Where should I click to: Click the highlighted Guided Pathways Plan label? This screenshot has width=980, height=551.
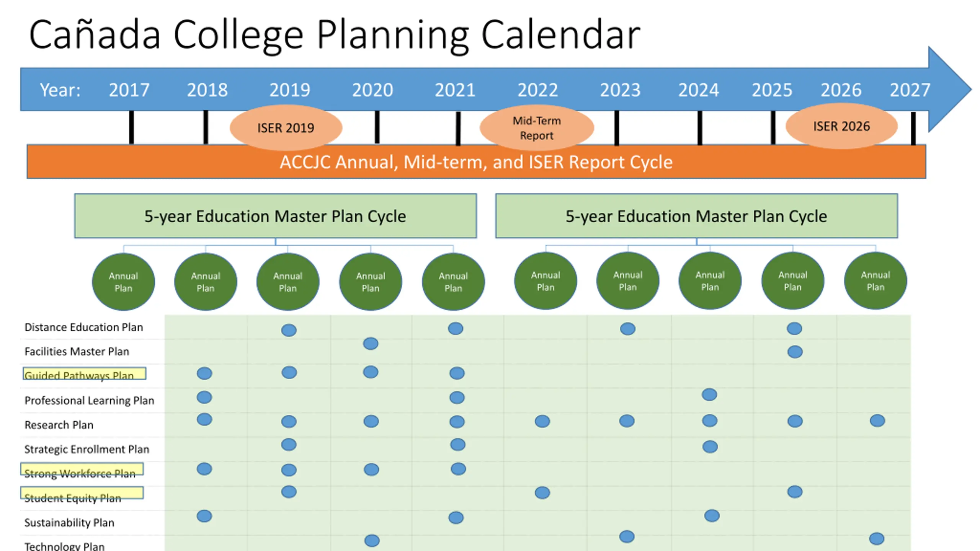pyautogui.click(x=84, y=374)
